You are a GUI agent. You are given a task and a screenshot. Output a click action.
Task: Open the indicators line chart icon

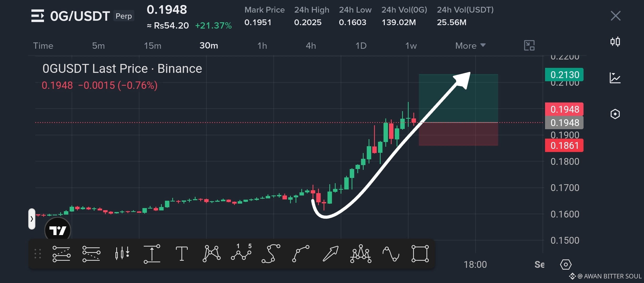coord(615,78)
